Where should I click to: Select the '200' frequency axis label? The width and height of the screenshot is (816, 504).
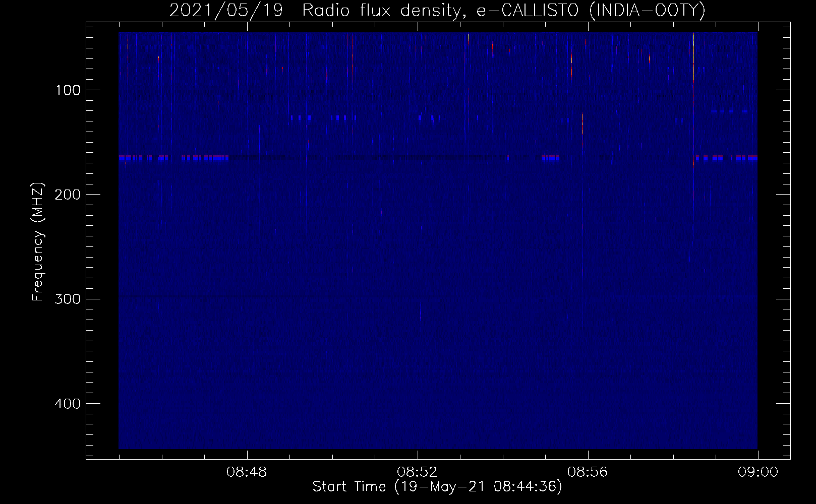68,195
